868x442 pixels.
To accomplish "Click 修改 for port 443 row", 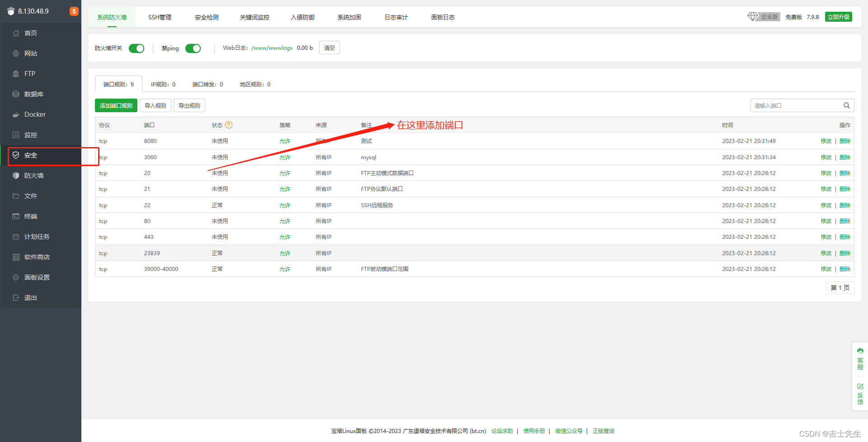I will click(826, 237).
